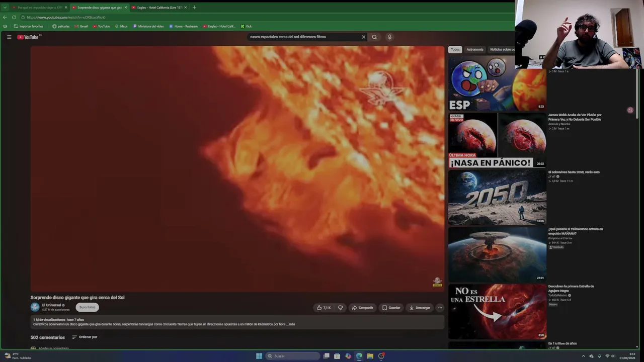Download video with Descargar button
The image size is (644, 362).
tap(420, 308)
